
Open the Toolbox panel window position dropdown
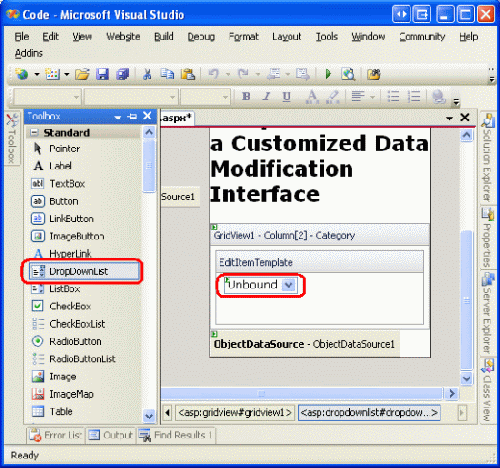117,117
